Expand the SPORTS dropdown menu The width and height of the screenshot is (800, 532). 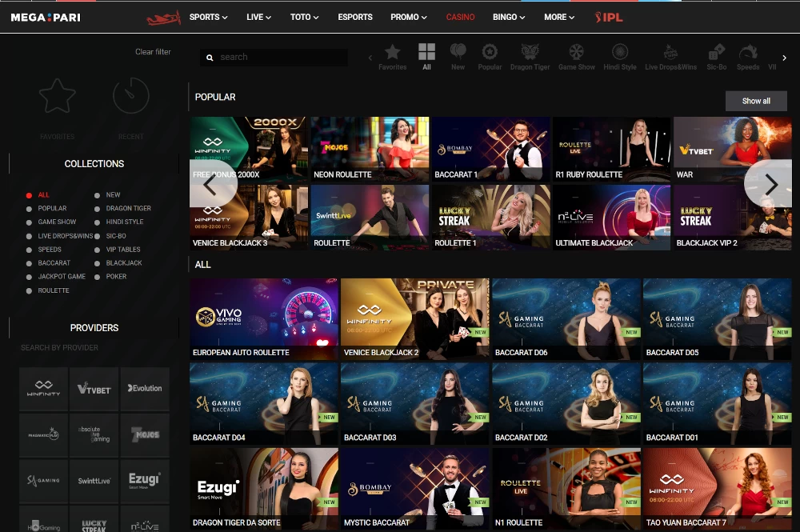coord(208,18)
